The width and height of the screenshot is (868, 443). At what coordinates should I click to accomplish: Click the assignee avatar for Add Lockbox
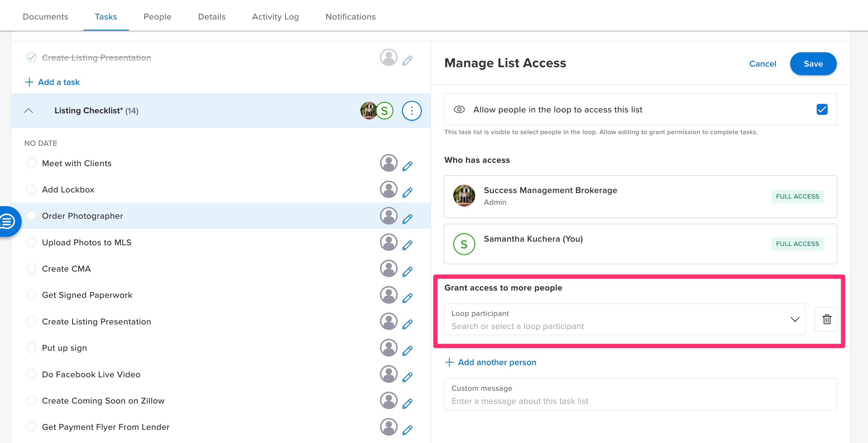388,189
